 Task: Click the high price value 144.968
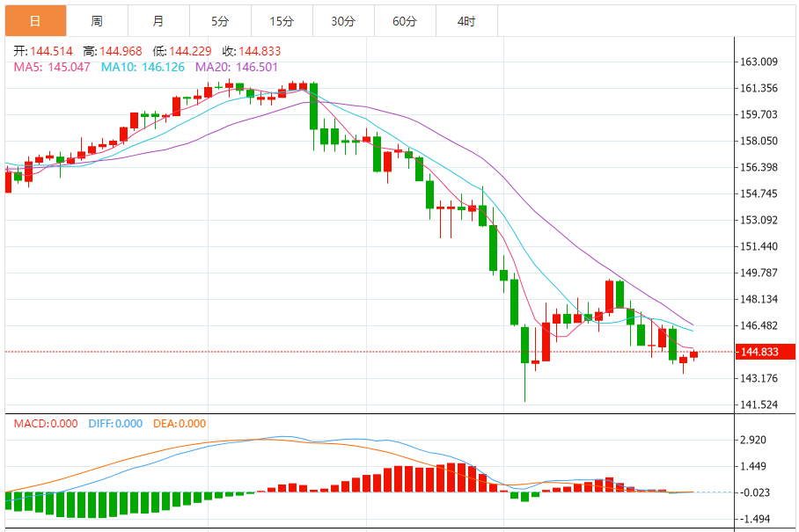tap(121, 51)
